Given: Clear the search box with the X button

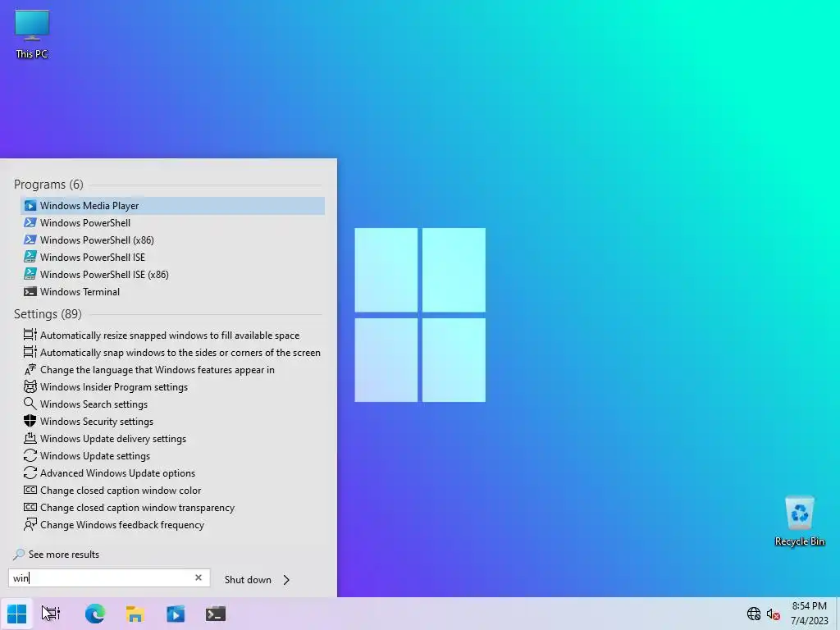Looking at the screenshot, I should coord(199,577).
